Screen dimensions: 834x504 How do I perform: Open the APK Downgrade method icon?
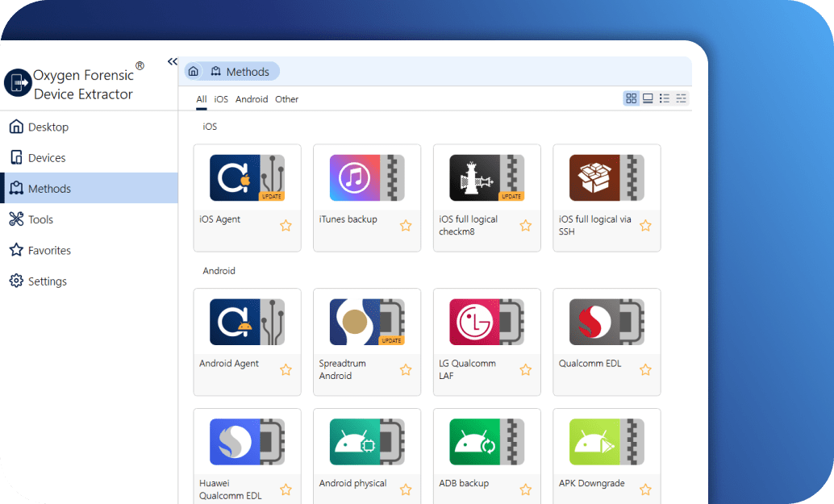(607, 442)
